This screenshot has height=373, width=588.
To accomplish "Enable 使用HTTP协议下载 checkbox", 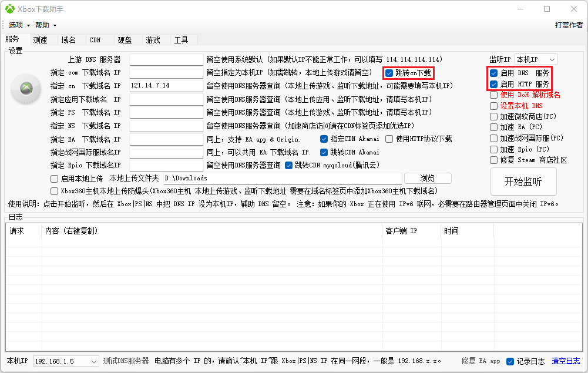I will click(389, 139).
